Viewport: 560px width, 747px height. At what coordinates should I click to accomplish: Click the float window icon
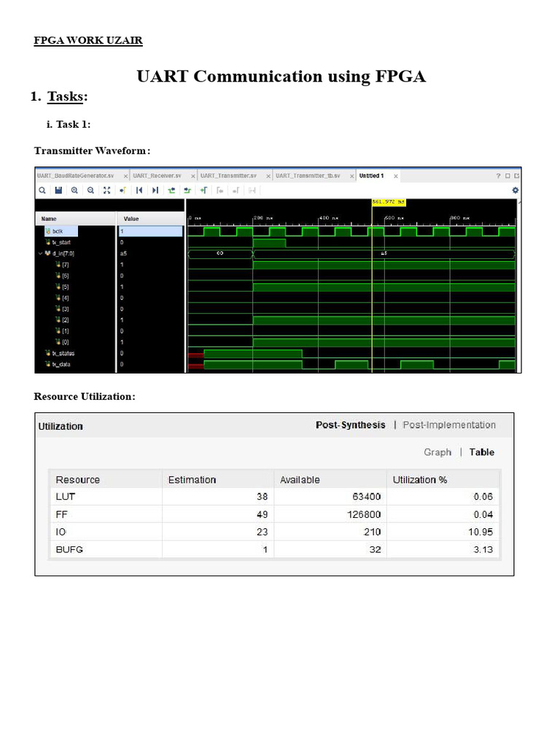[x=517, y=176]
